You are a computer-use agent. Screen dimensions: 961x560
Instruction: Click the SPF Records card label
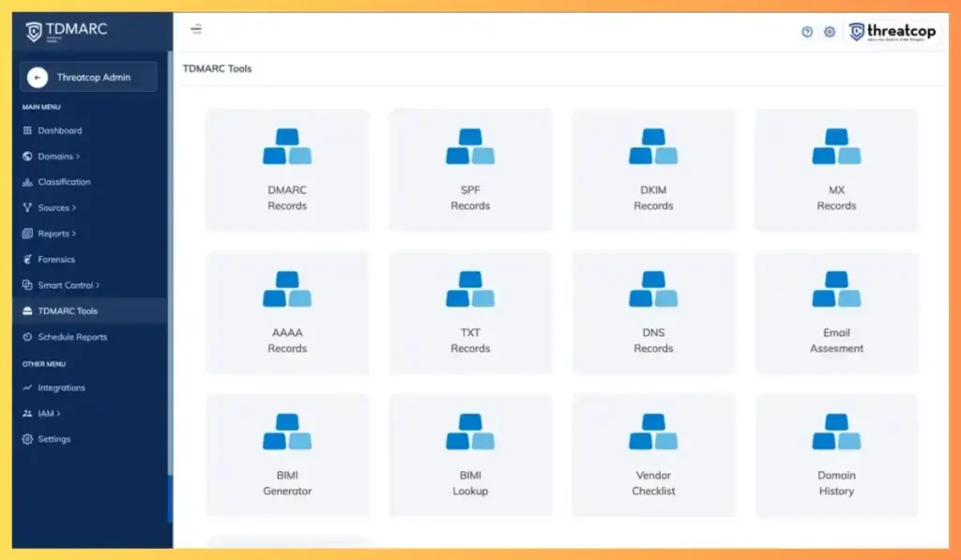coord(470,198)
